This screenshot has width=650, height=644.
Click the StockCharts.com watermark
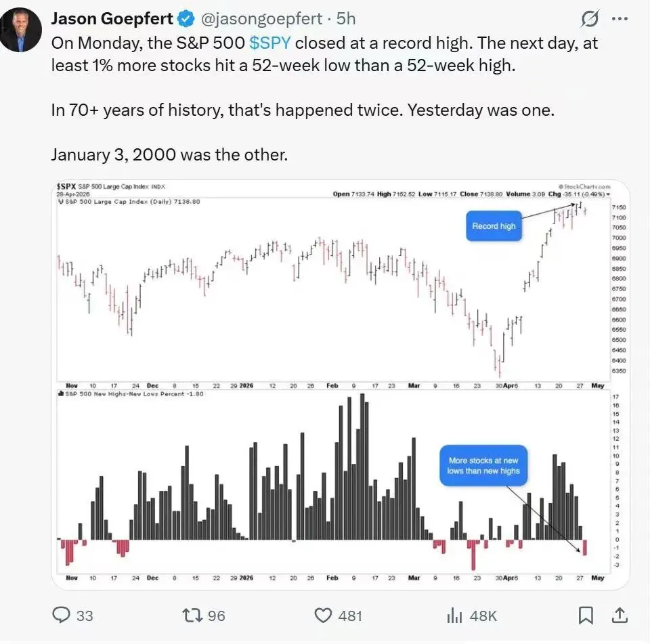(x=585, y=186)
